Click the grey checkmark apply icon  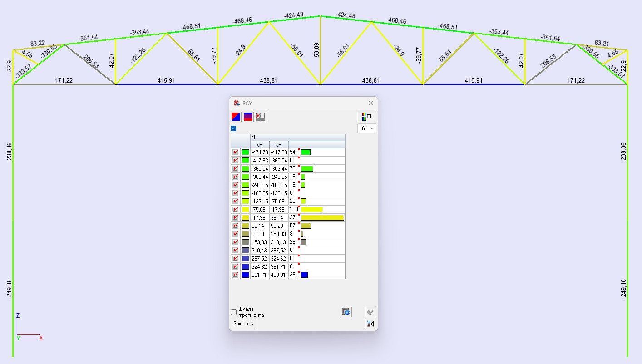click(x=371, y=312)
